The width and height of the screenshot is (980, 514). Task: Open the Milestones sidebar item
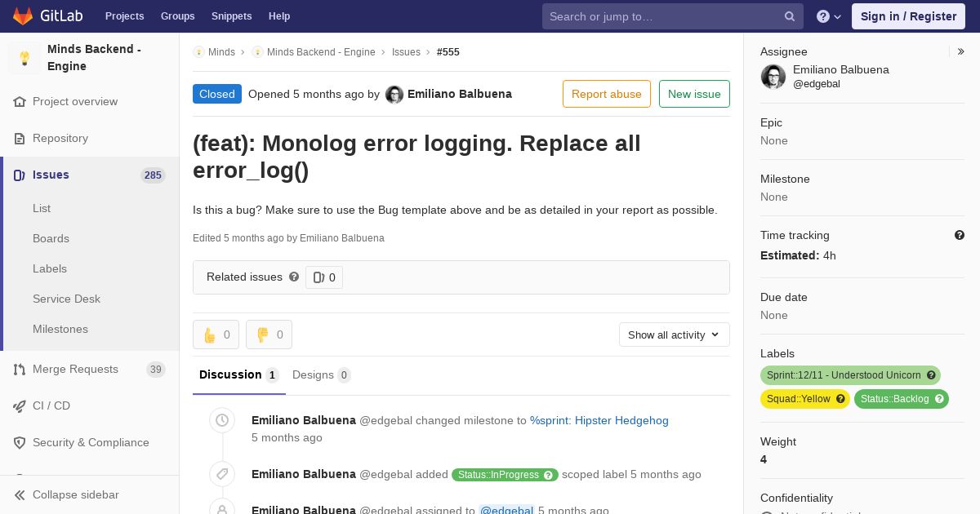60,329
